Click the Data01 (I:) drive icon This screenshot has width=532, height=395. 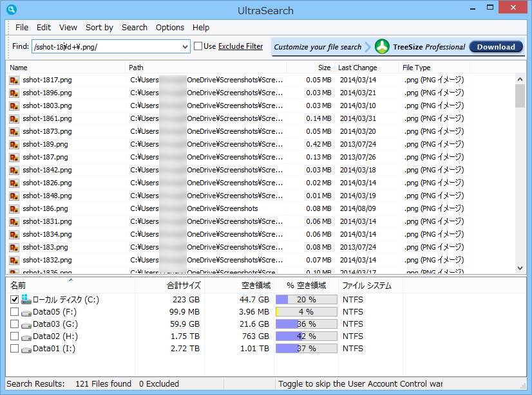tap(26, 349)
